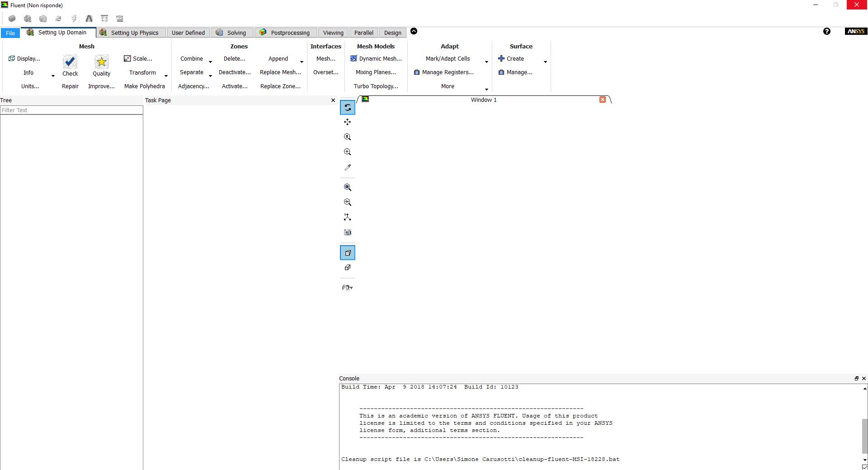Select the Rotate View tool

(x=348, y=107)
